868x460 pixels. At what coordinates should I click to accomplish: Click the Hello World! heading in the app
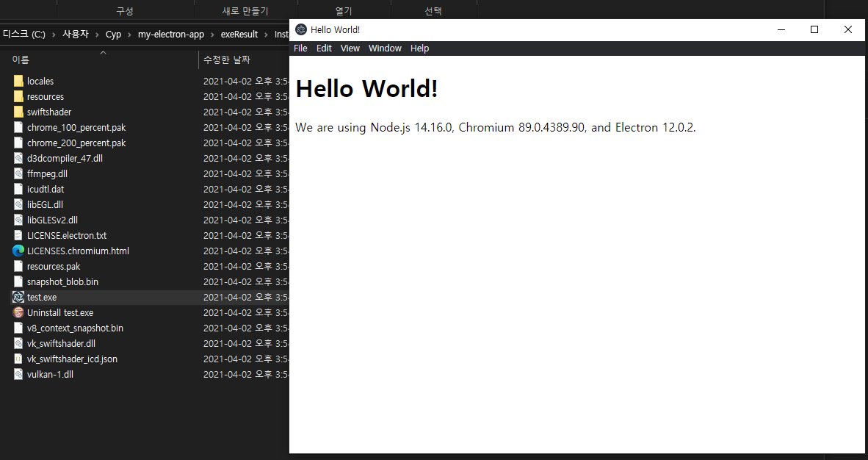pos(366,88)
